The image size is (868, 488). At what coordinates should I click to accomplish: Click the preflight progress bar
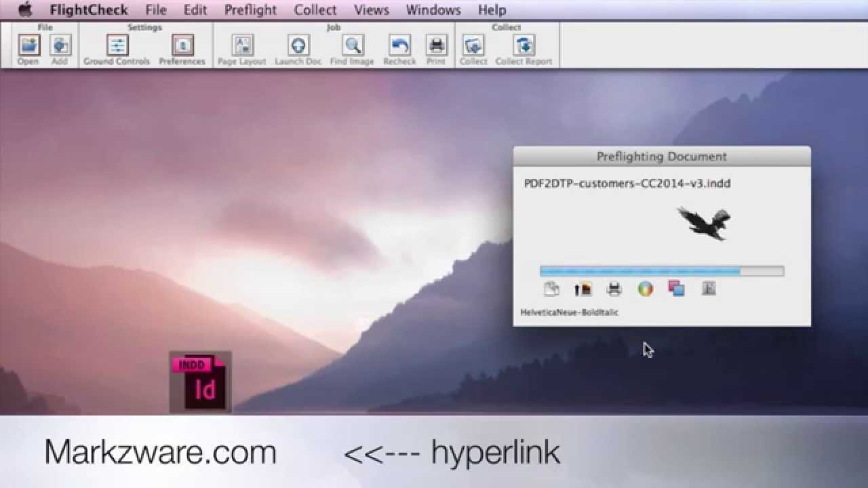point(662,271)
